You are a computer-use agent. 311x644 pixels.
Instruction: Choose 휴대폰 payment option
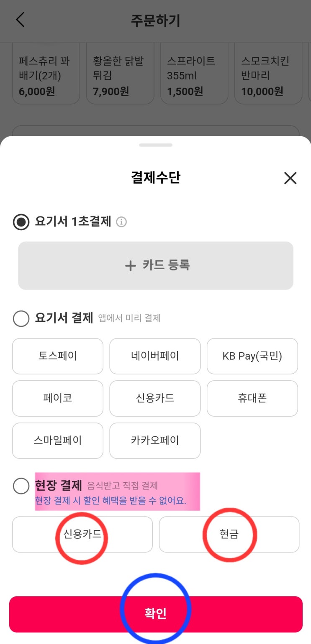click(x=252, y=398)
